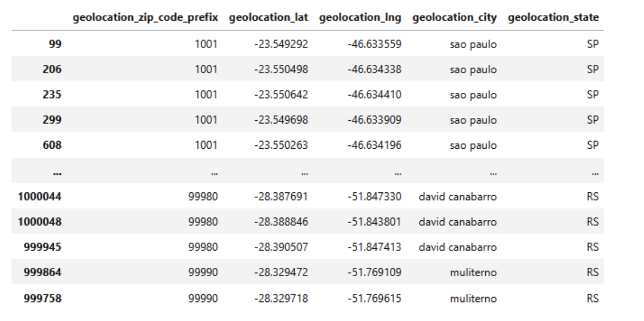Click the geolocation_state column header
Image resolution: width=644 pixels, height=321 pixels.
click(x=553, y=18)
